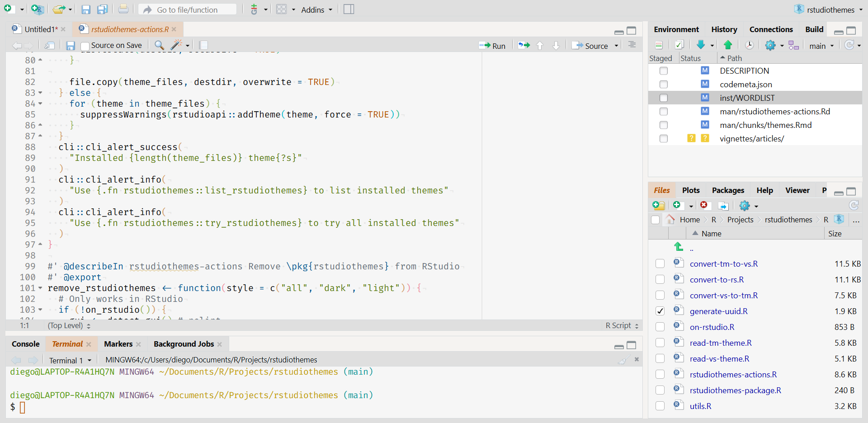Viewport: 868px width, 423px height.
Task: Enable the Source on Save checkbox
Action: tap(85, 46)
